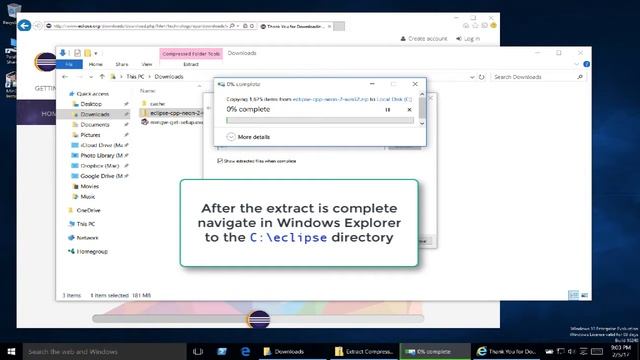Click the browser back arrow button

click(x=24, y=26)
